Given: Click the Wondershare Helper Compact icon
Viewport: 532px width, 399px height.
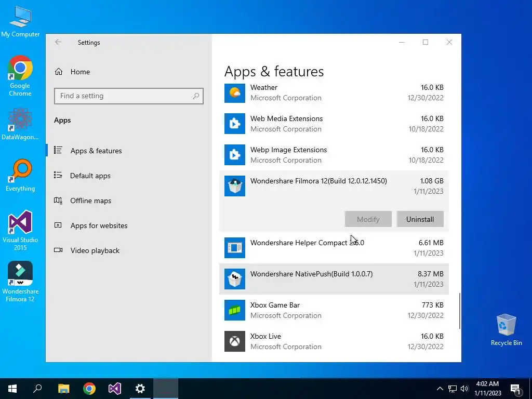Looking at the screenshot, I should [x=234, y=248].
